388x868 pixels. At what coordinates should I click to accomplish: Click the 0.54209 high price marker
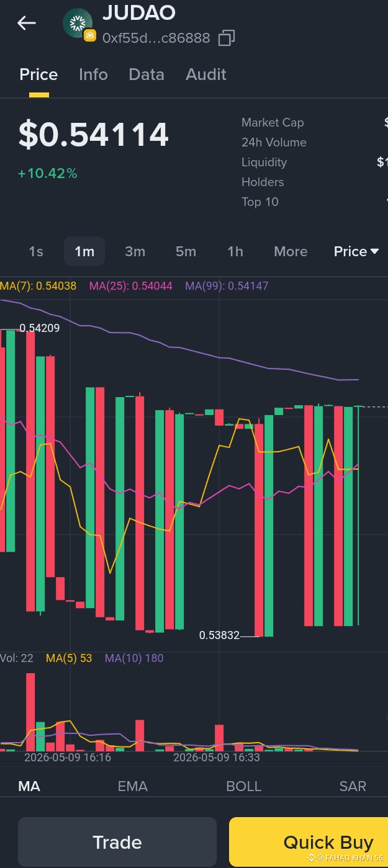[40, 328]
